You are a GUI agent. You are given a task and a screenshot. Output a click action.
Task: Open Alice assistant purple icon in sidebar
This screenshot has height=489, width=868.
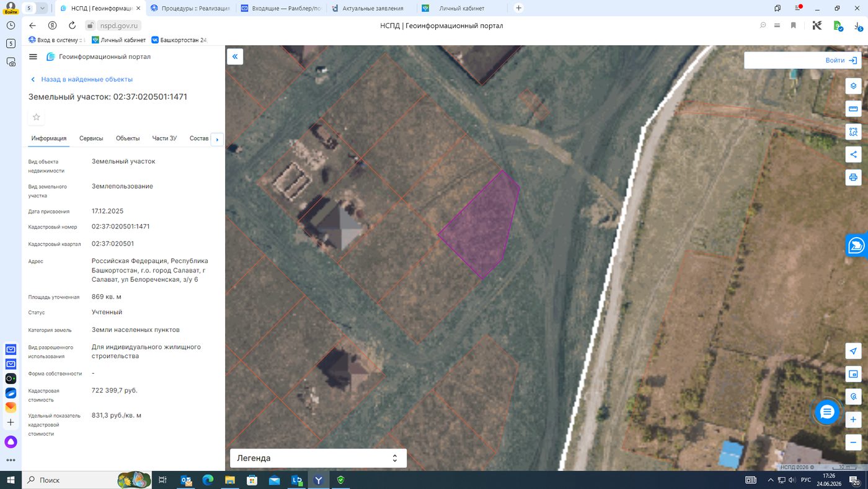click(11, 442)
